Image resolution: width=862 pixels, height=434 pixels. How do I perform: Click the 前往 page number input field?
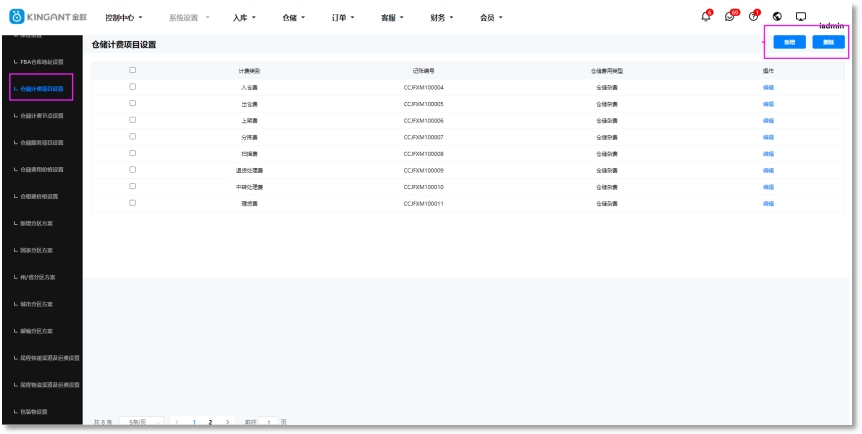(x=270, y=423)
